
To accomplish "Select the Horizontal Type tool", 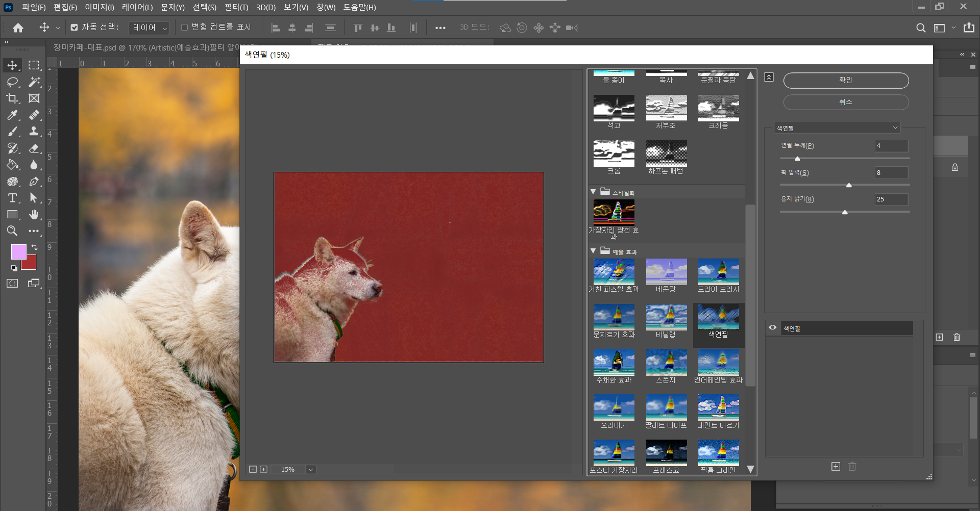I will tap(12, 198).
